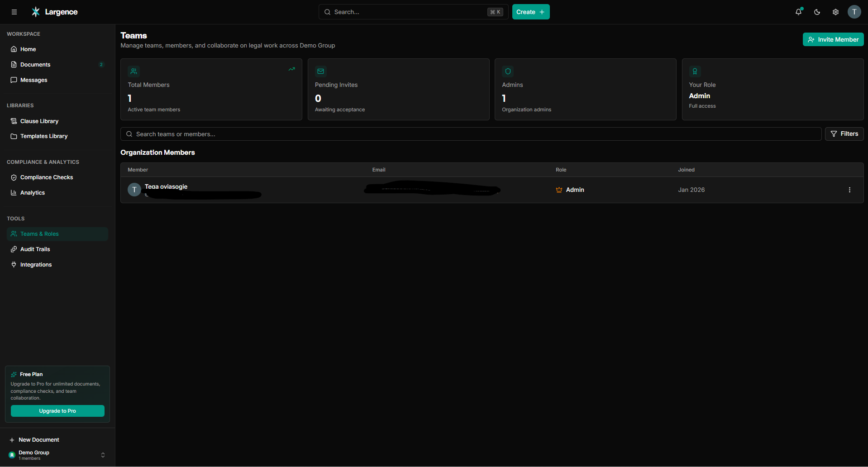This screenshot has width=868, height=467.
Task: Open settings gear icon
Action: (x=836, y=12)
